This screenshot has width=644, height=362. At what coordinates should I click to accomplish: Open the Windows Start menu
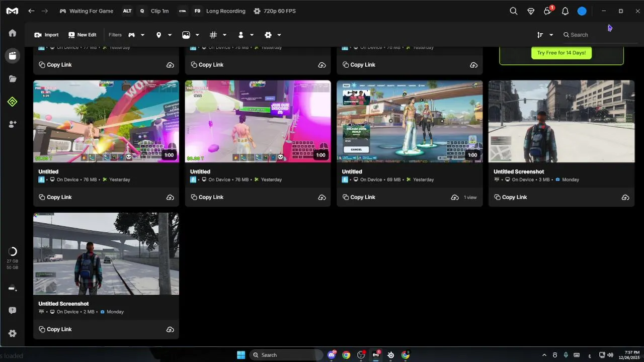(241, 355)
